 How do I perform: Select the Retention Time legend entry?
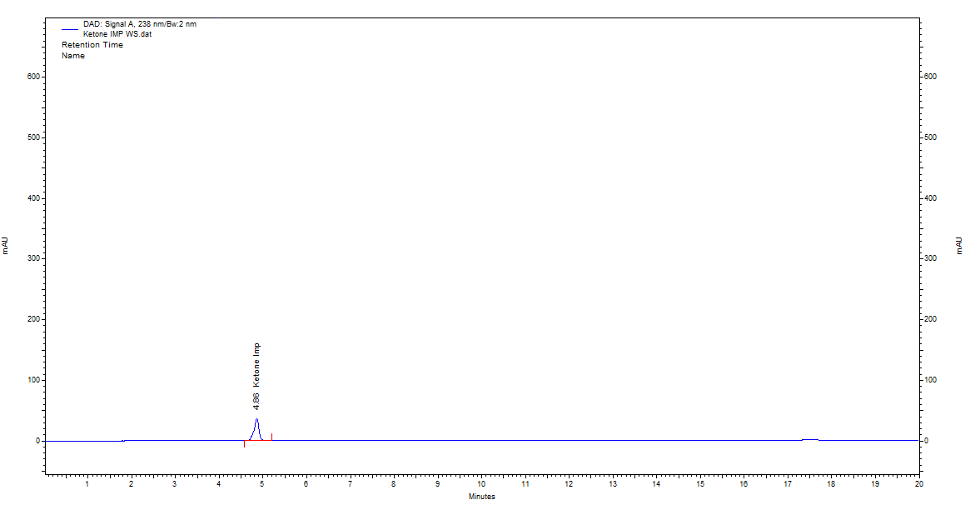pos(92,45)
